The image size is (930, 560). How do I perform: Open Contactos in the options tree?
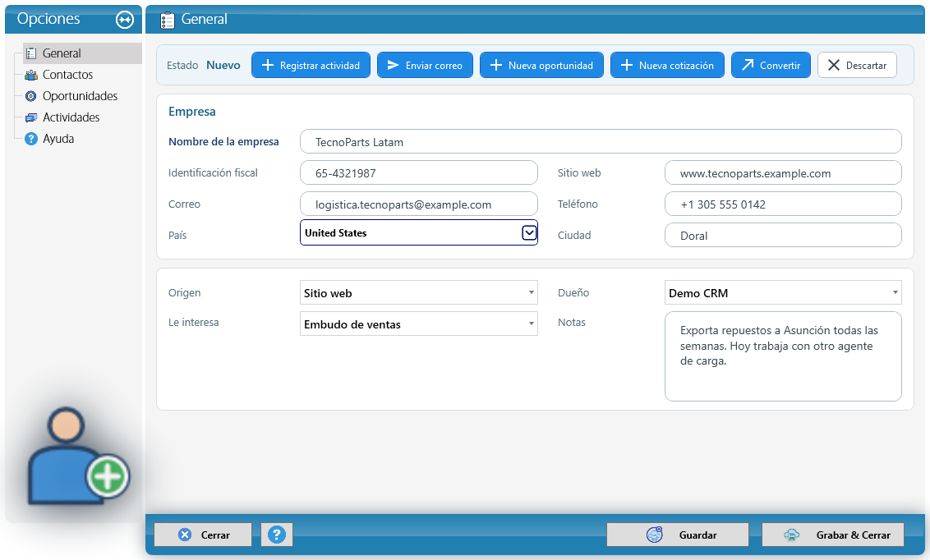tap(67, 75)
